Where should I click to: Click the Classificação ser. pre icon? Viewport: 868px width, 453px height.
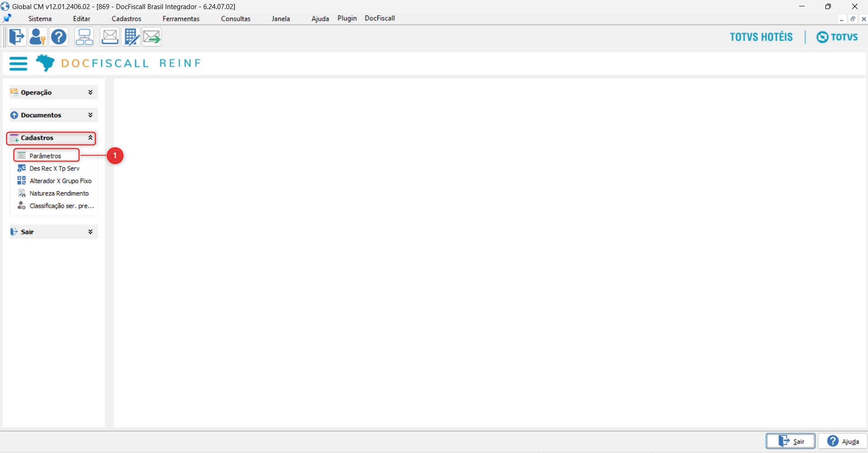click(x=21, y=205)
